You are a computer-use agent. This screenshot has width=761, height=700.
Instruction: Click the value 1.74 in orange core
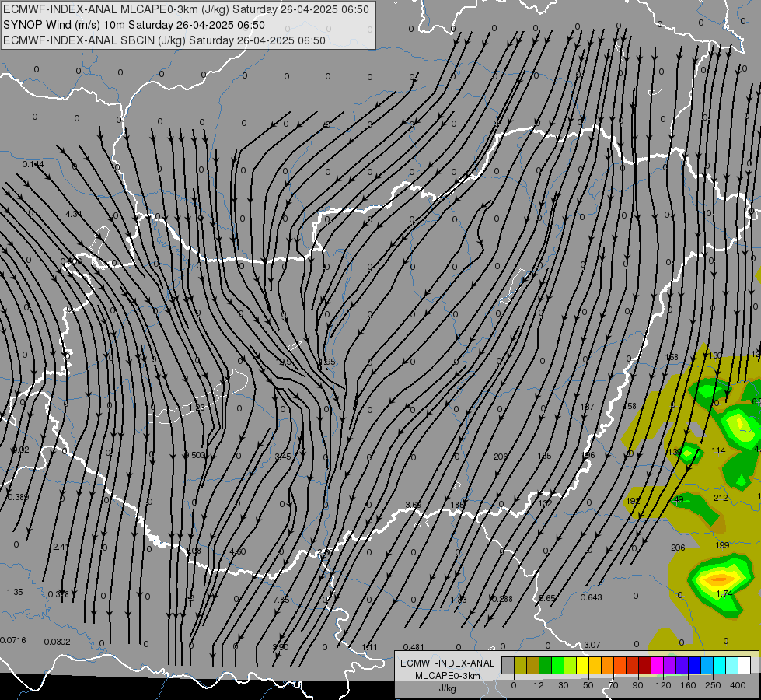click(x=724, y=593)
